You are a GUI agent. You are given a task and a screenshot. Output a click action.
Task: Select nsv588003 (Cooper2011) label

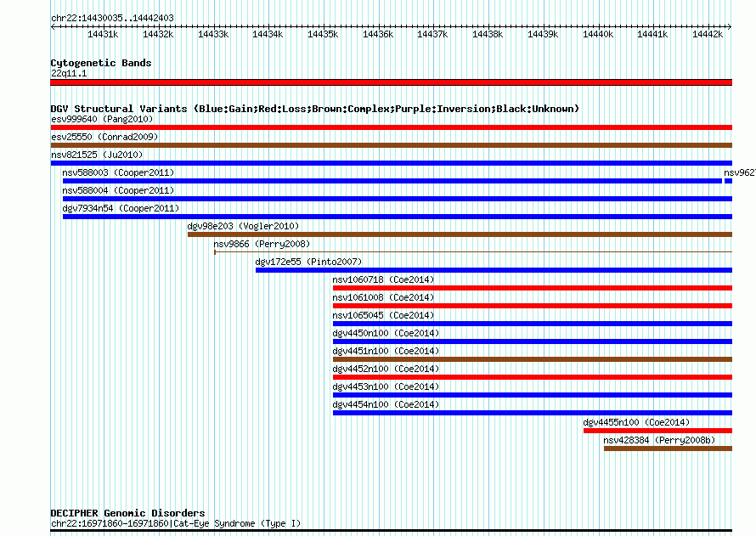[118, 172]
